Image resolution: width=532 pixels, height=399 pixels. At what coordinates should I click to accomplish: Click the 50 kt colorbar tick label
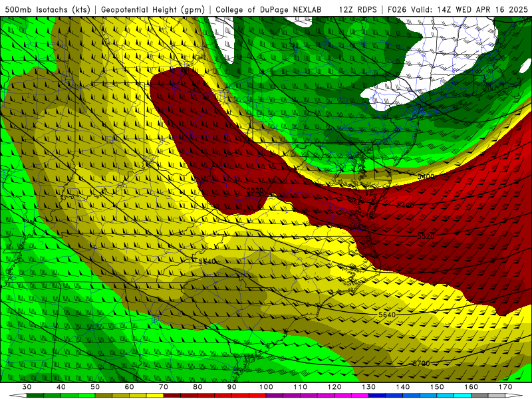[x=95, y=387]
